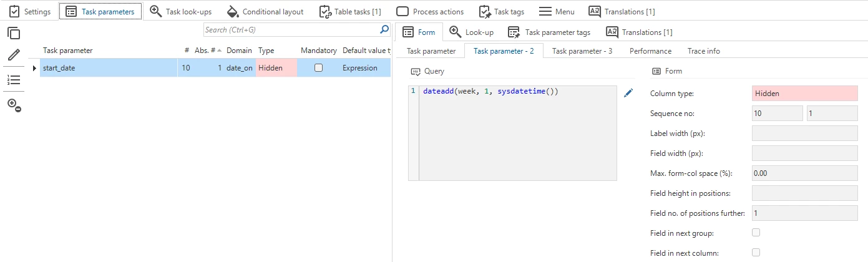
Task: Edit the query with the blue pencil icon
Action: coord(628,93)
